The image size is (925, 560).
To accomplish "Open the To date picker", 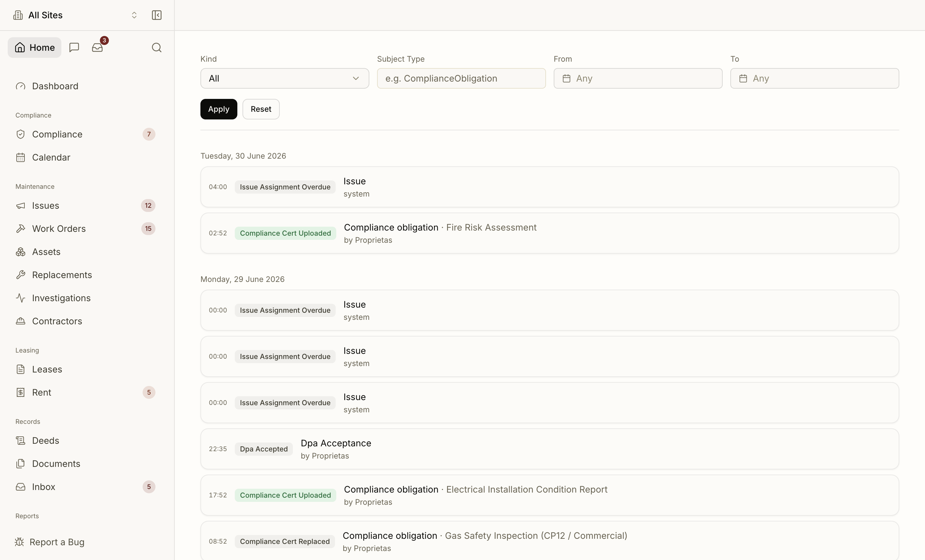I will coord(815,78).
